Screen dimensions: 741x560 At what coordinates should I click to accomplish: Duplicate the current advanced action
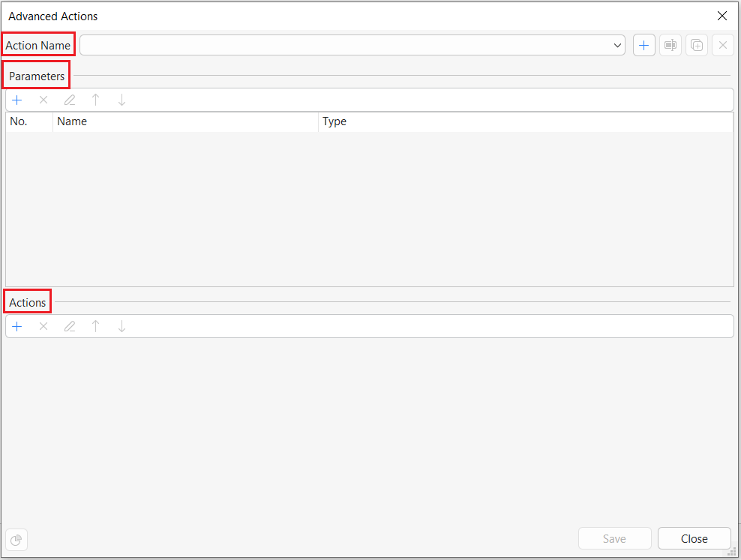696,45
